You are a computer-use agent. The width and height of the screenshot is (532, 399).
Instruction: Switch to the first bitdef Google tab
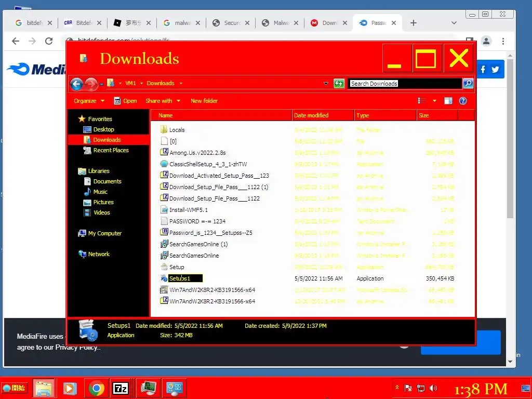(33, 23)
